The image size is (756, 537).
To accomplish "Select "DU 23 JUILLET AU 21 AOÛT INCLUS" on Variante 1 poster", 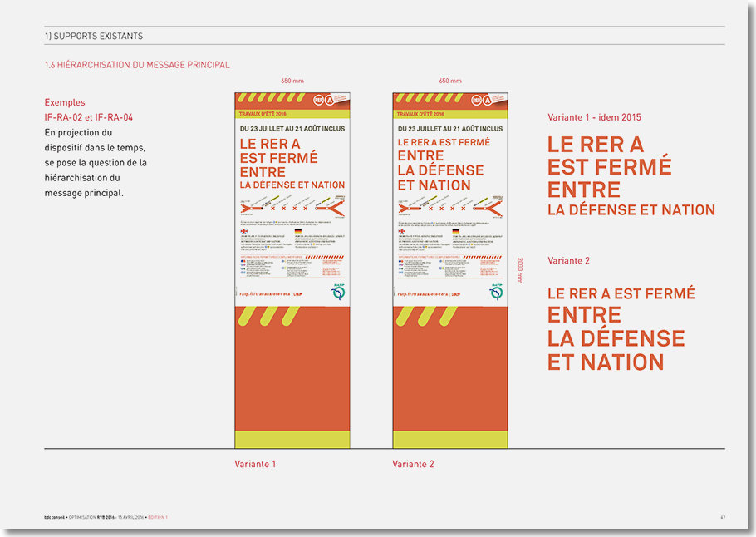I will coord(292,129).
